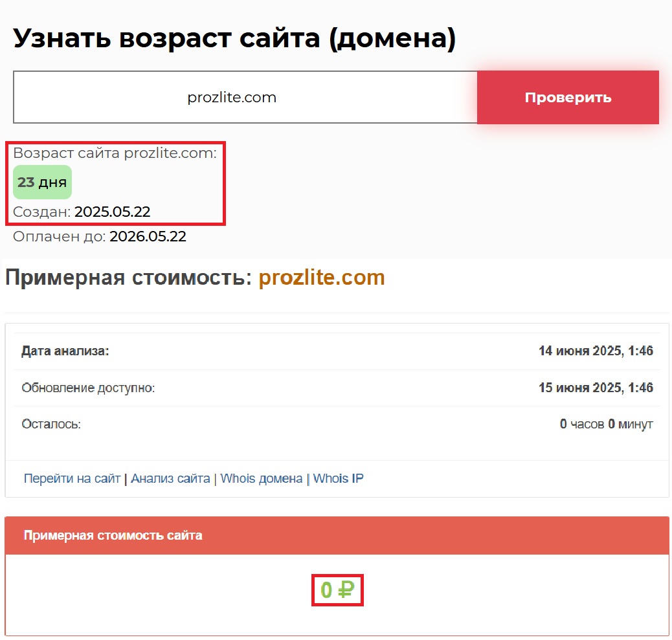Follow the Whois домена link

[261, 479]
